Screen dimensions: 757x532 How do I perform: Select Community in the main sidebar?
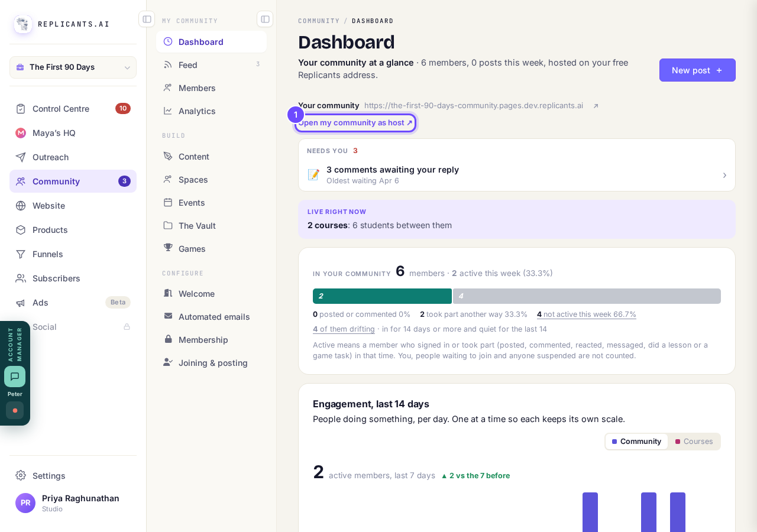tap(73, 181)
